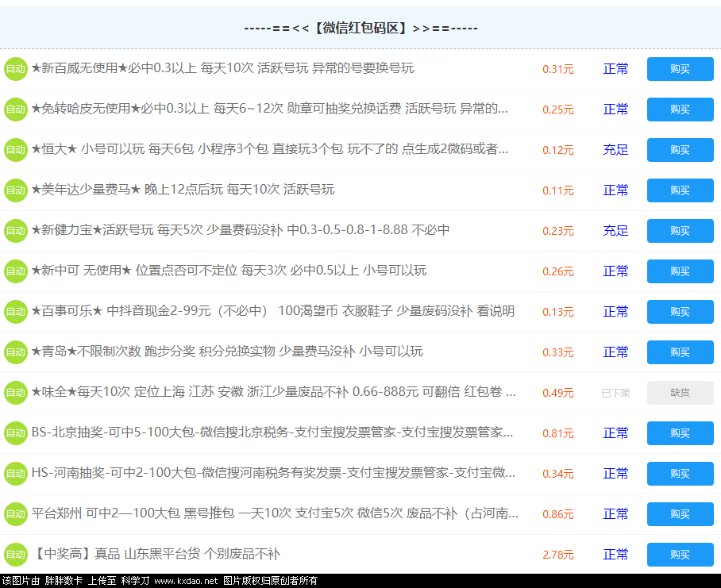Image resolution: width=721 pixels, height=588 pixels.
Task: Click 充足 stock status on 新健力宝 row
Action: pyautogui.click(x=615, y=231)
